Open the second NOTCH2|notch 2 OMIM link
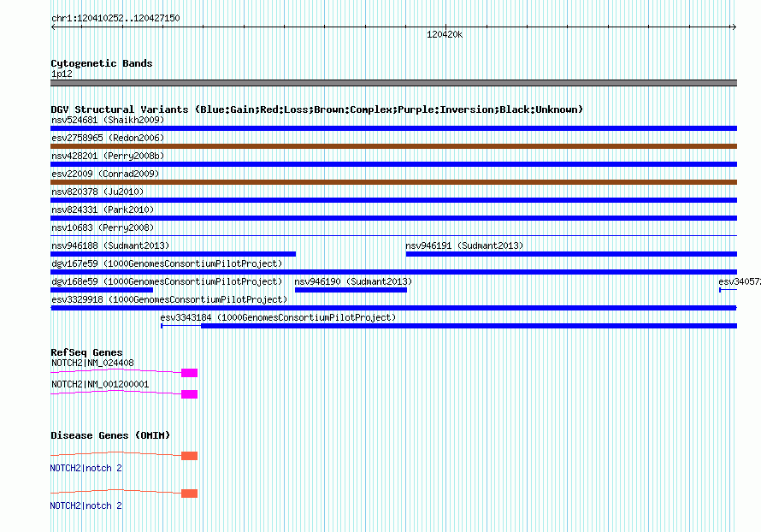 [86, 505]
